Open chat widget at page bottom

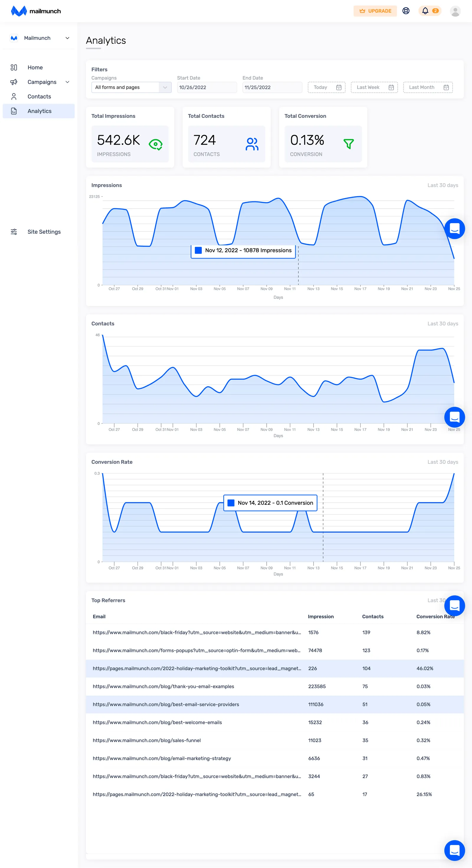[455, 851]
